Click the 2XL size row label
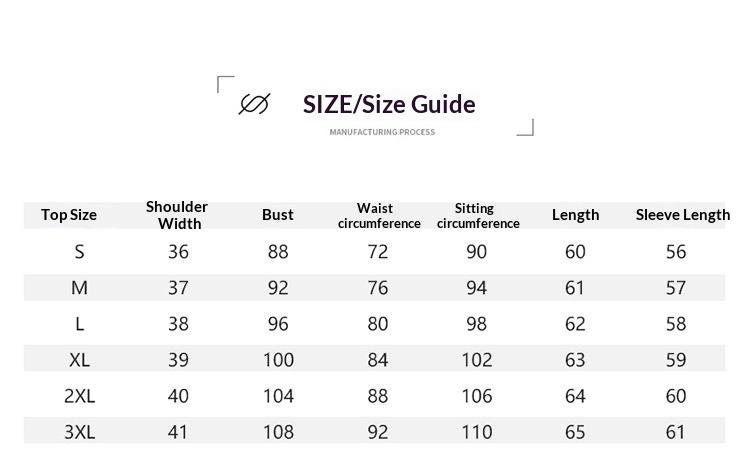The width and height of the screenshot is (750, 456). [80, 396]
